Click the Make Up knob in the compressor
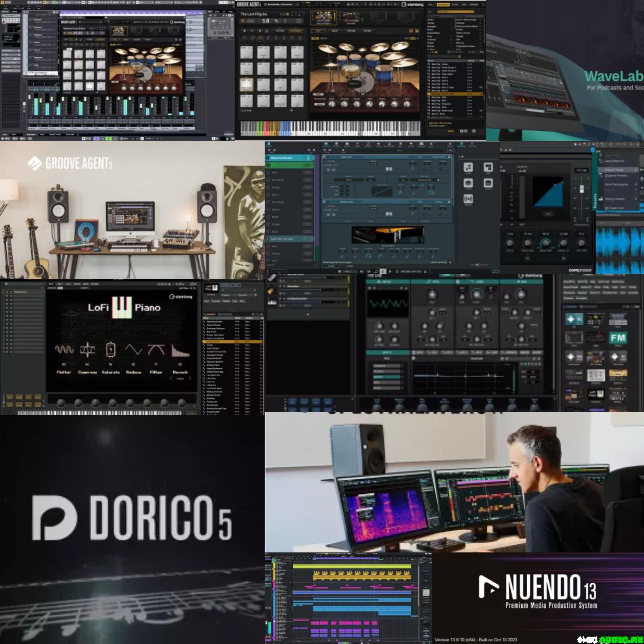This screenshot has height=644, width=644. (563, 243)
